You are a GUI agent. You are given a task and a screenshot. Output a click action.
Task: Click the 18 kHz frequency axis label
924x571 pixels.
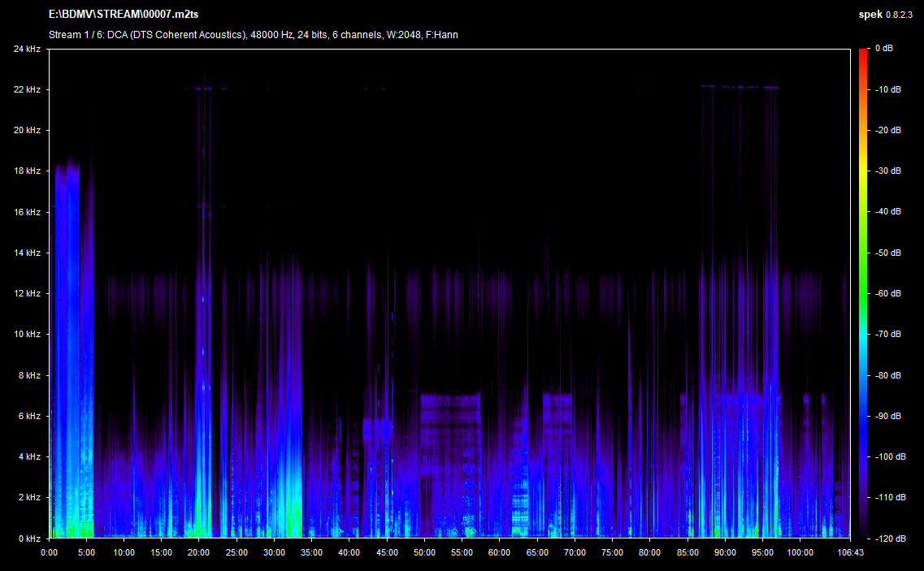tap(27, 171)
